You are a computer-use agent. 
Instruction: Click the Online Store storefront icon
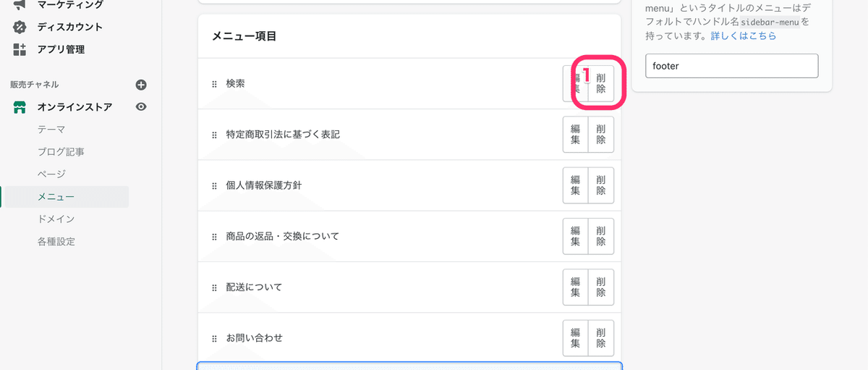20,107
